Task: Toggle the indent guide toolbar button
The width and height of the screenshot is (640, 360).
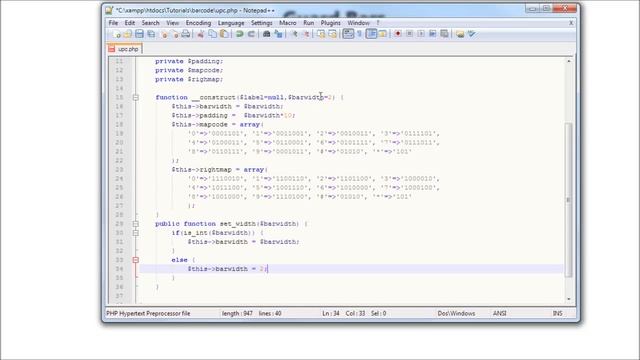Action: [x=371, y=34]
